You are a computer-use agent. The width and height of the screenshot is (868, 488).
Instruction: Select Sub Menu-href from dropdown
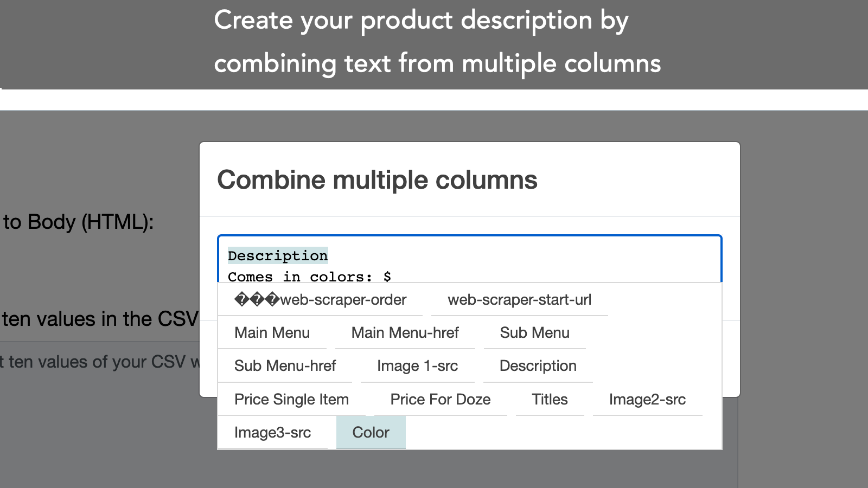click(x=285, y=366)
